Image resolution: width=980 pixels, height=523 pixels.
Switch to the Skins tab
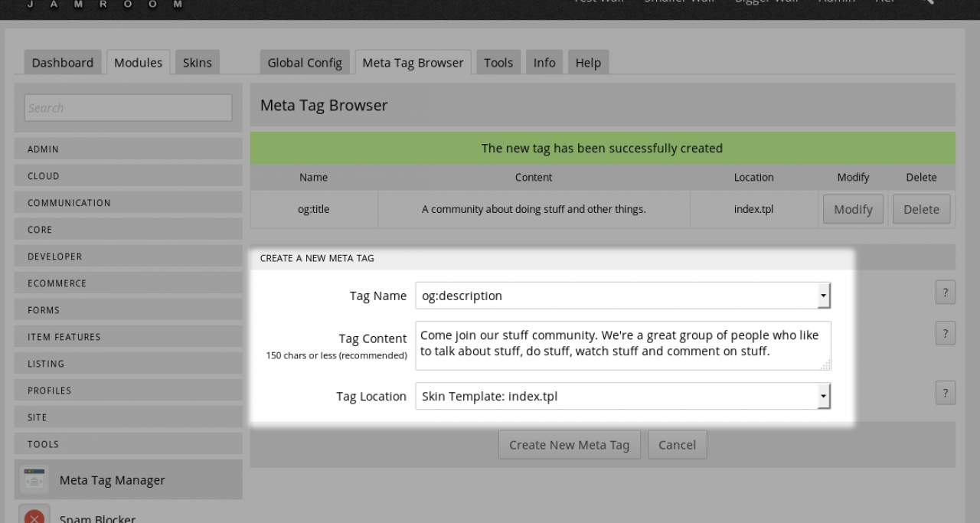pyautogui.click(x=197, y=63)
